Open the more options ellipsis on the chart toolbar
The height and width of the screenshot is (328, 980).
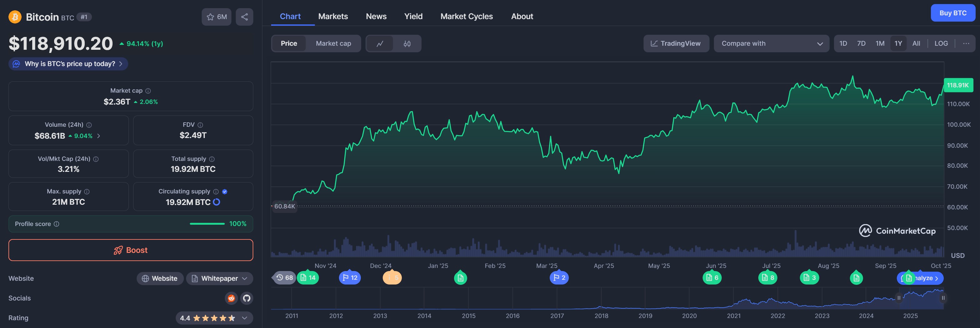click(966, 44)
